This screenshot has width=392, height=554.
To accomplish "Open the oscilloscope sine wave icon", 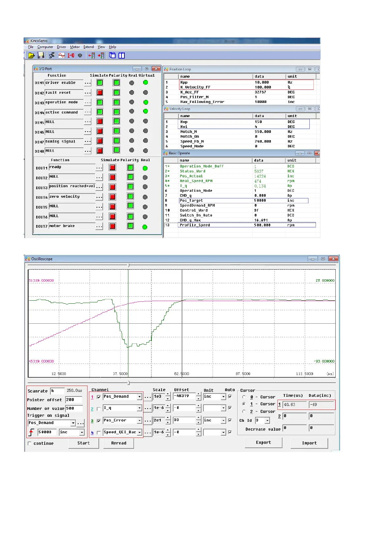I will click(62, 55).
